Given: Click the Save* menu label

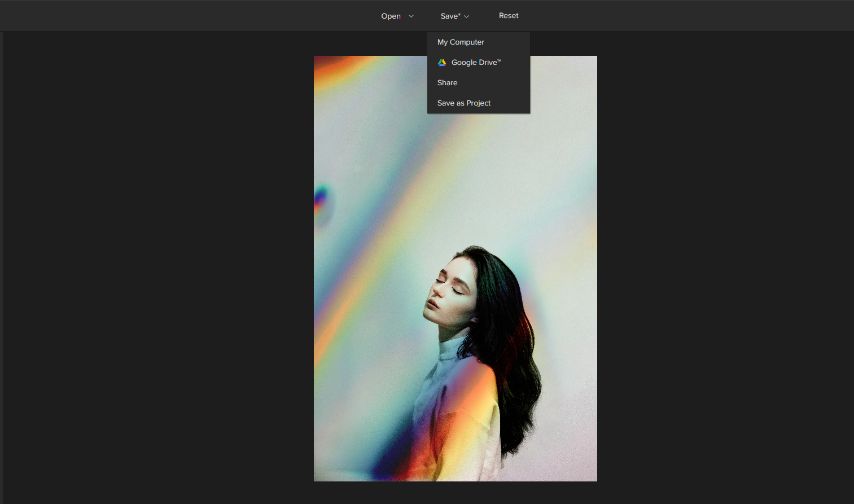Looking at the screenshot, I should pos(450,16).
